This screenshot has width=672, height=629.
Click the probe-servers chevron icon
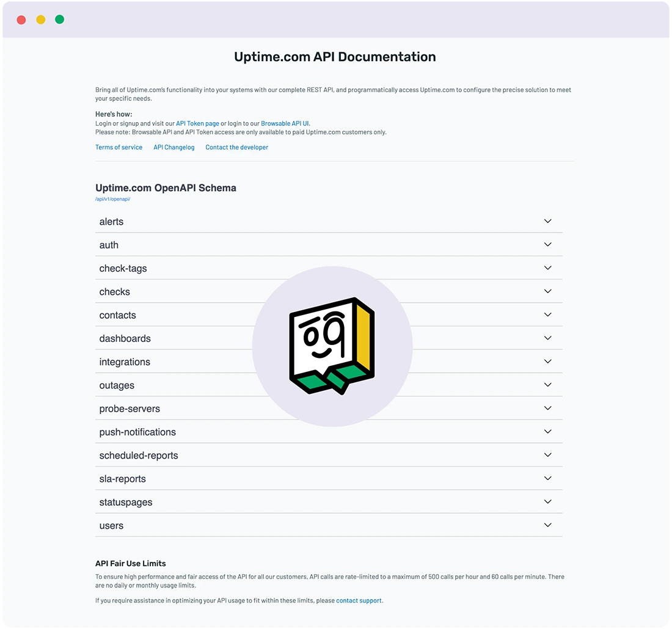(x=547, y=408)
